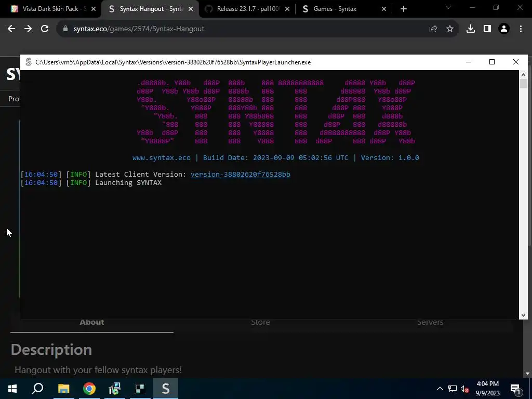Open version-38802620f76528bb link in launcher
The height and width of the screenshot is (399, 532).
point(240,175)
